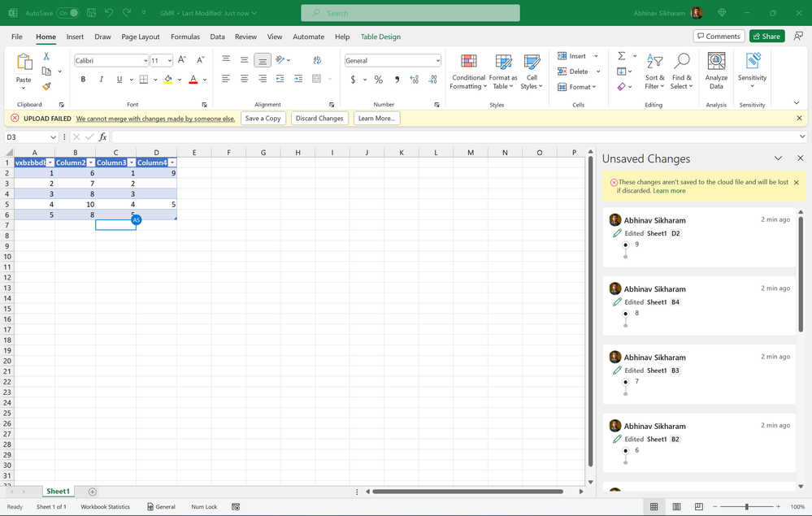Click the red font color button
This screenshot has width=812, height=516.
point(193,79)
